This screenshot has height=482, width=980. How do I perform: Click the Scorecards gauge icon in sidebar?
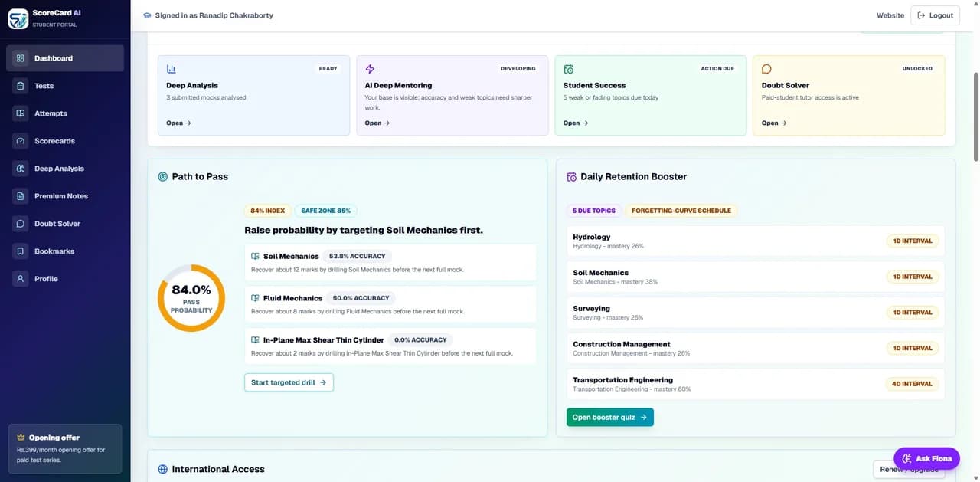21,141
